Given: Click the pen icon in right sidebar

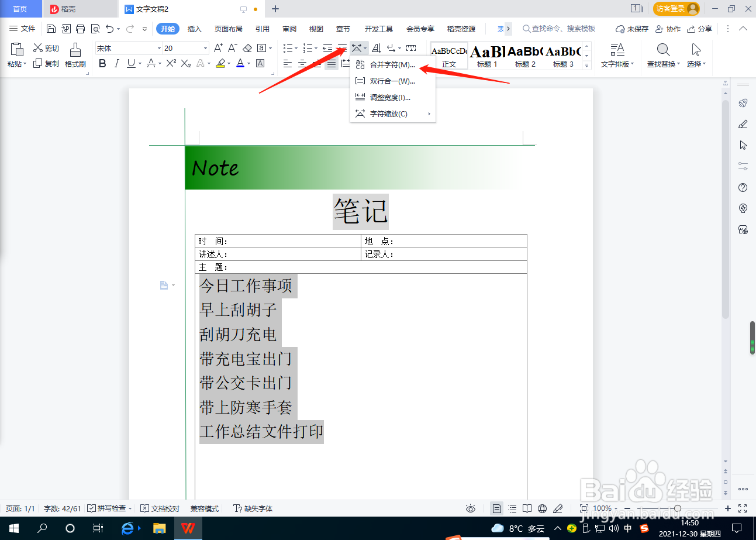Looking at the screenshot, I should pos(743,124).
